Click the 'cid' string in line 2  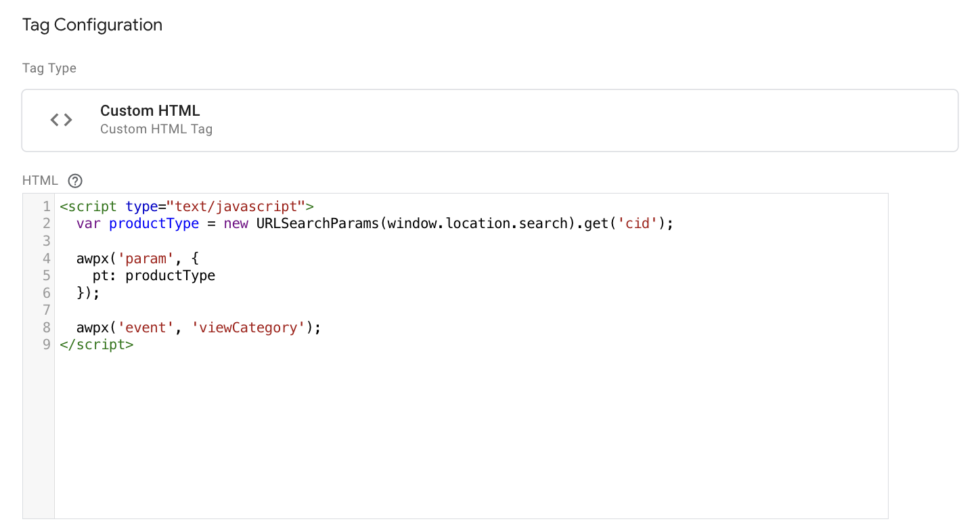(x=639, y=223)
